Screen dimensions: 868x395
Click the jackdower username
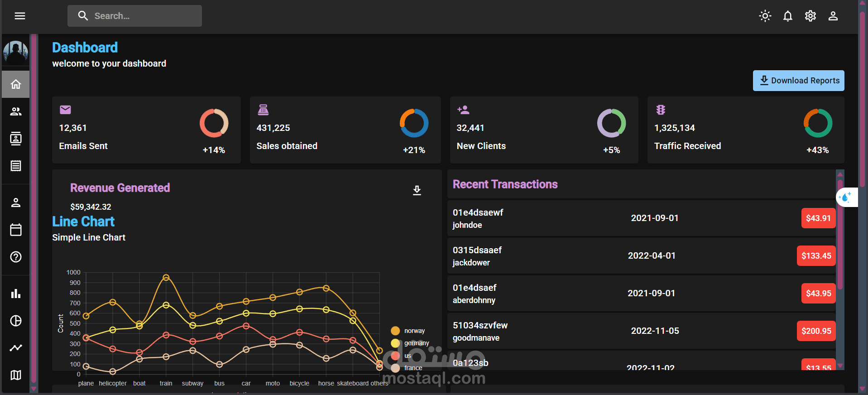click(471, 263)
